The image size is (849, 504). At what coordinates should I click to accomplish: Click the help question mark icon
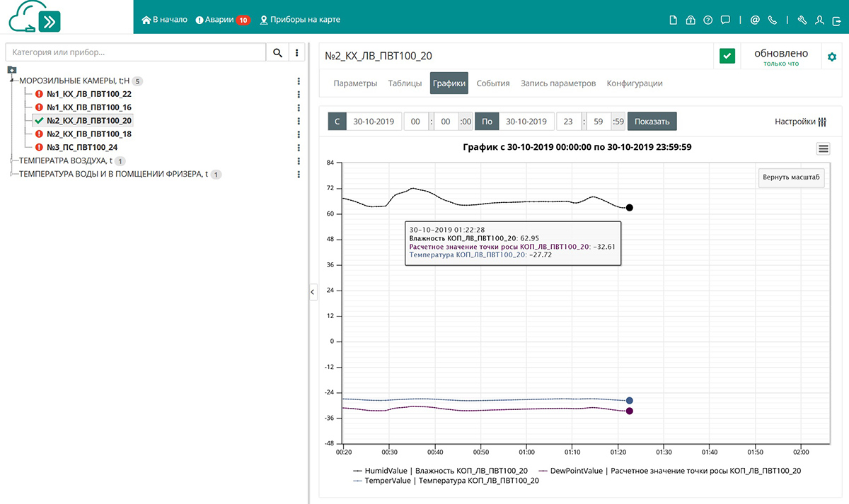pos(707,20)
